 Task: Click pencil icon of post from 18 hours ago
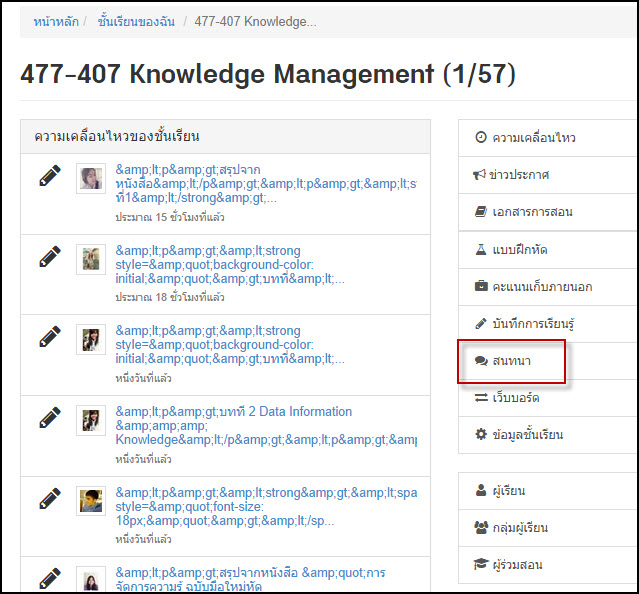pos(50,257)
